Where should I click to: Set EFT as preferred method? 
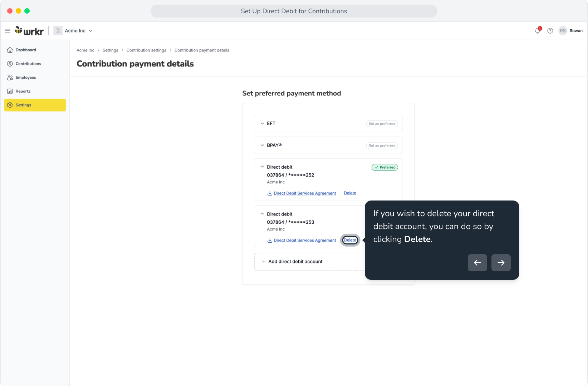tap(382, 124)
